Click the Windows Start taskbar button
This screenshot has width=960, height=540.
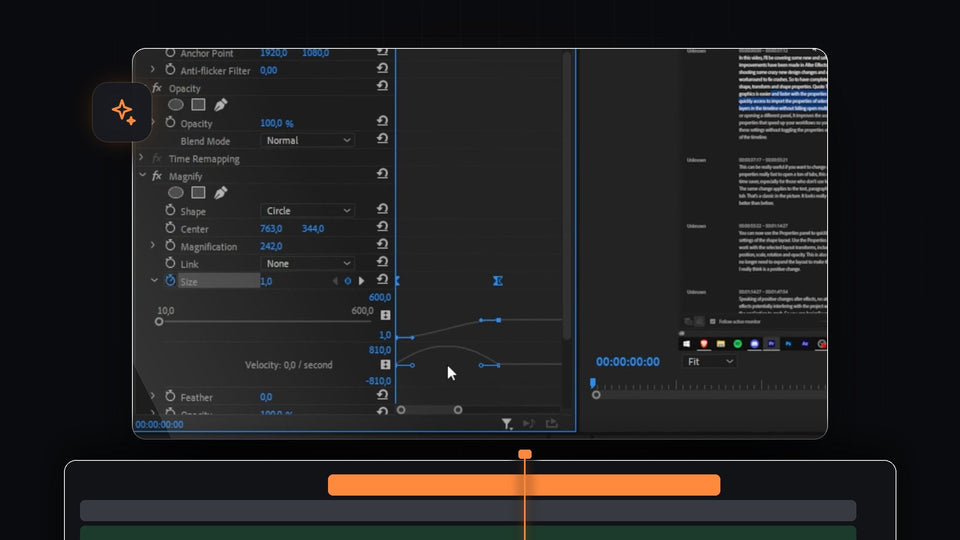[x=686, y=344]
